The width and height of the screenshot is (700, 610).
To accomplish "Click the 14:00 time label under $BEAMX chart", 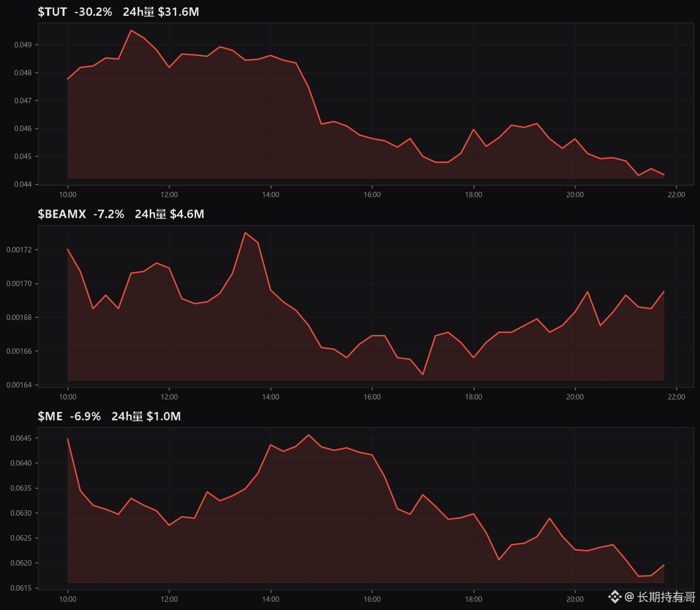I will tap(271, 397).
